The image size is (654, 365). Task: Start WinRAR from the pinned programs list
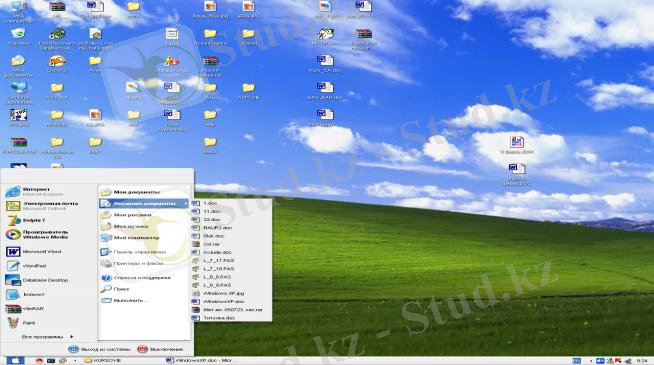pos(24,309)
